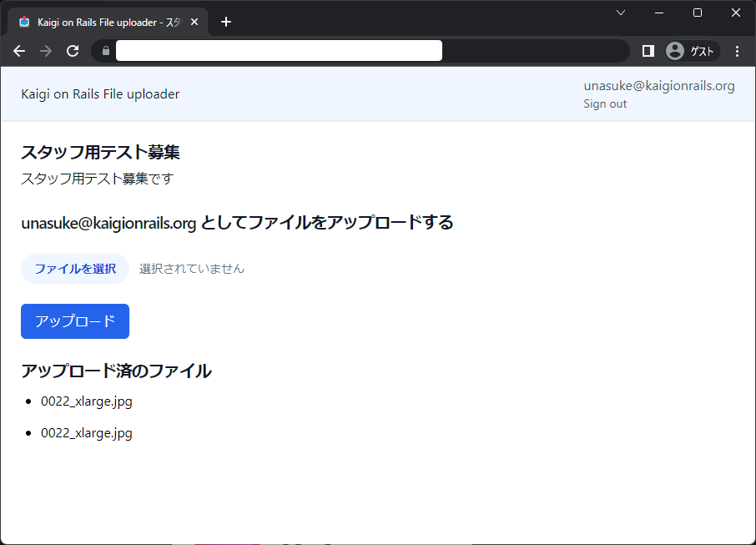
Task: Click the Sign out link
Action: pyautogui.click(x=605, y=104)
